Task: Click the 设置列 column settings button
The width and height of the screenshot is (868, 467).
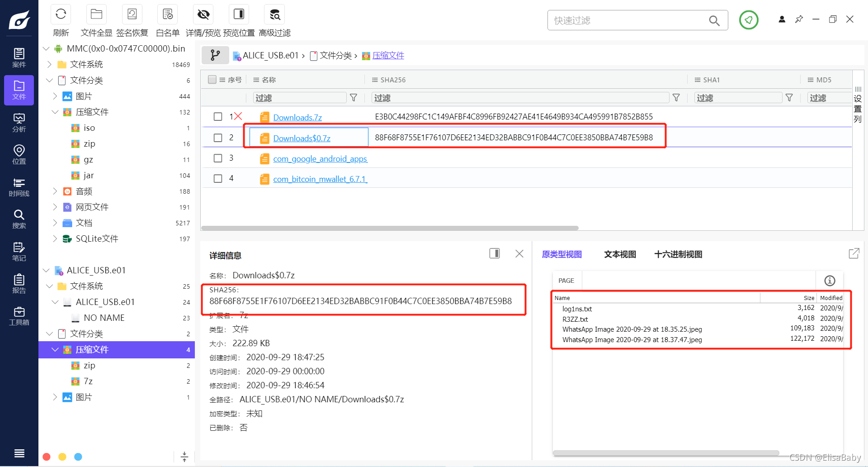Action: pyautogui.click(x=858, y=105)
